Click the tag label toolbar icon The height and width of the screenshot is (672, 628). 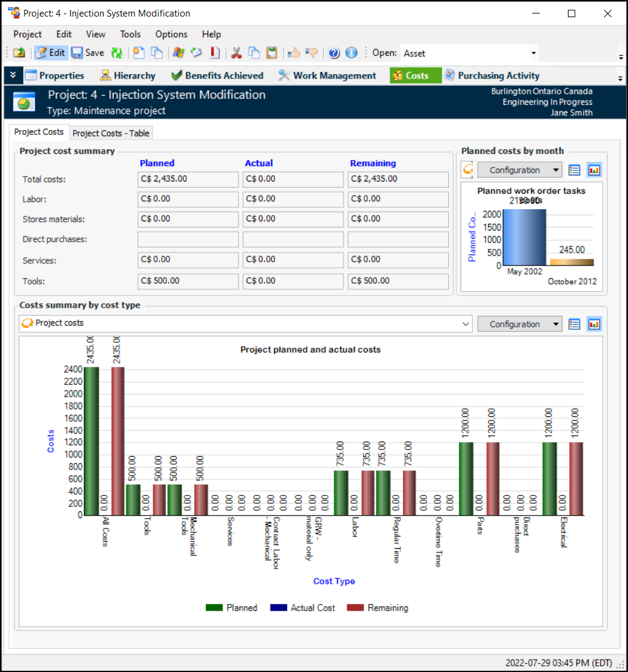(196, 53)
